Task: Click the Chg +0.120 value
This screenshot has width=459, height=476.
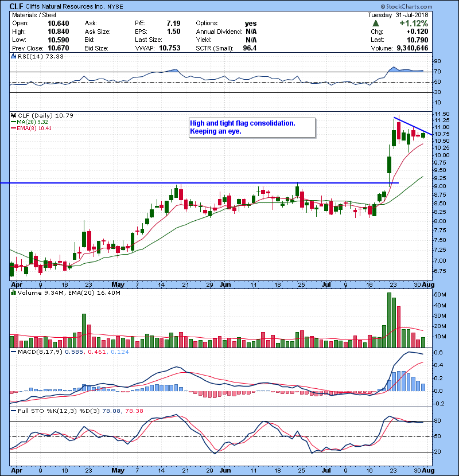Action: click(x=417, y=32)
